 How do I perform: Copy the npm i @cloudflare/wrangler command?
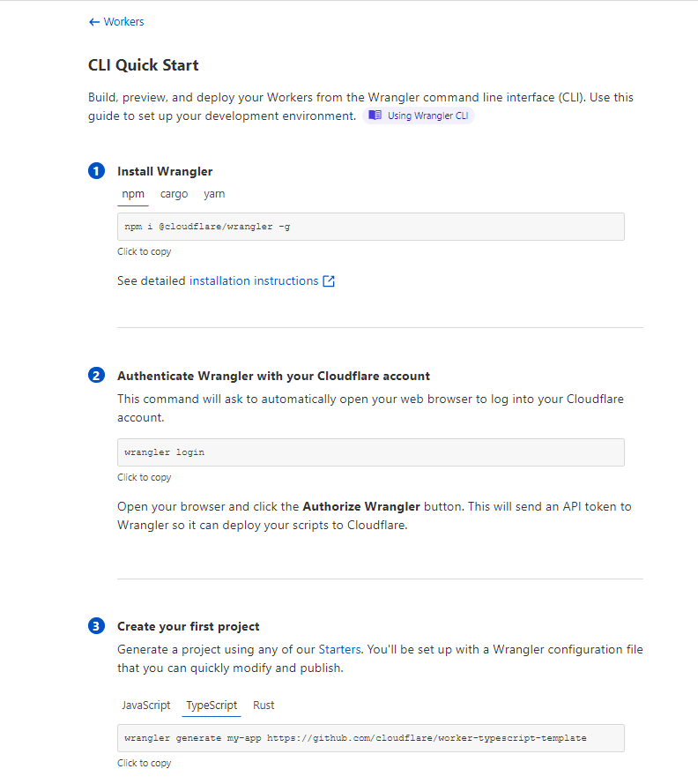coord(371,227)
